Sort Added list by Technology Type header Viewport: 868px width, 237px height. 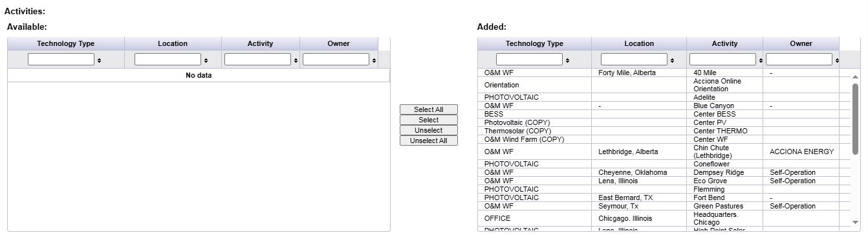click(534, 43)
